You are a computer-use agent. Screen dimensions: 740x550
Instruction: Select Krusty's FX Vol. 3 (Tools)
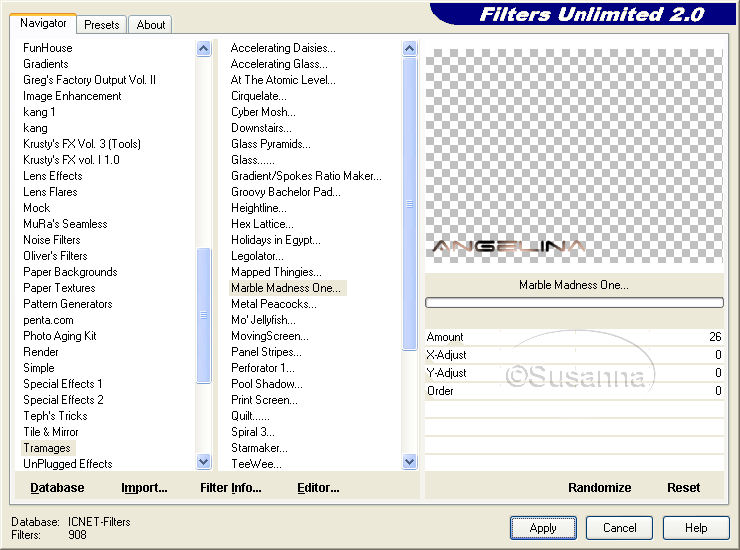(82, 144)
